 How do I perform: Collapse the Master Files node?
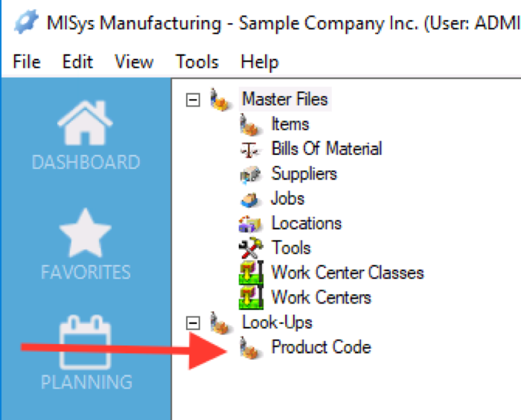click(193, 100)
